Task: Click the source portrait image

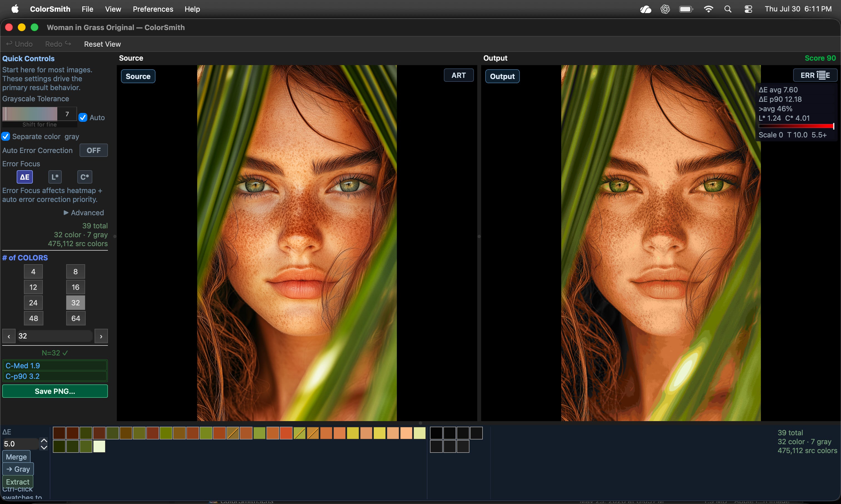Action: (x=297, y=243)
